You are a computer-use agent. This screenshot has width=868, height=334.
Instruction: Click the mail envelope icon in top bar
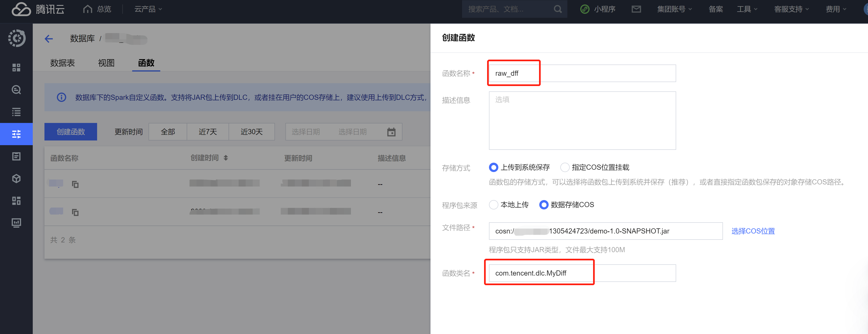tap(636, 9)
